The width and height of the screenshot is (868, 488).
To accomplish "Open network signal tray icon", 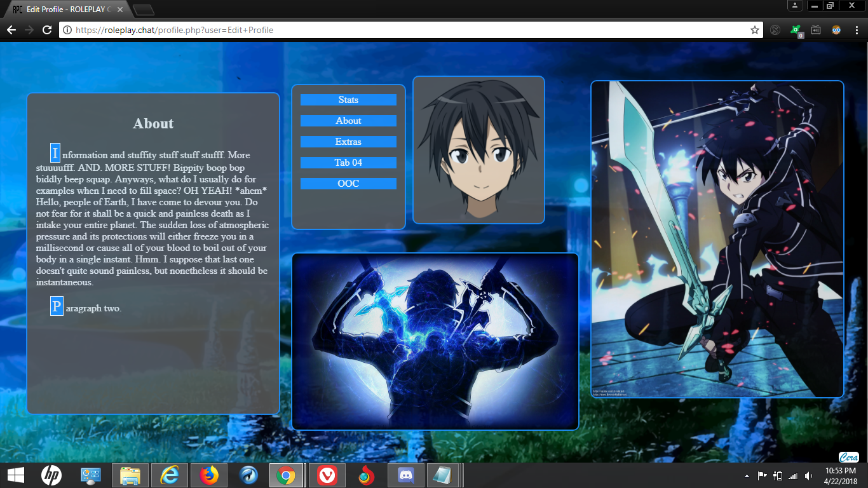I will click(793, 476).
